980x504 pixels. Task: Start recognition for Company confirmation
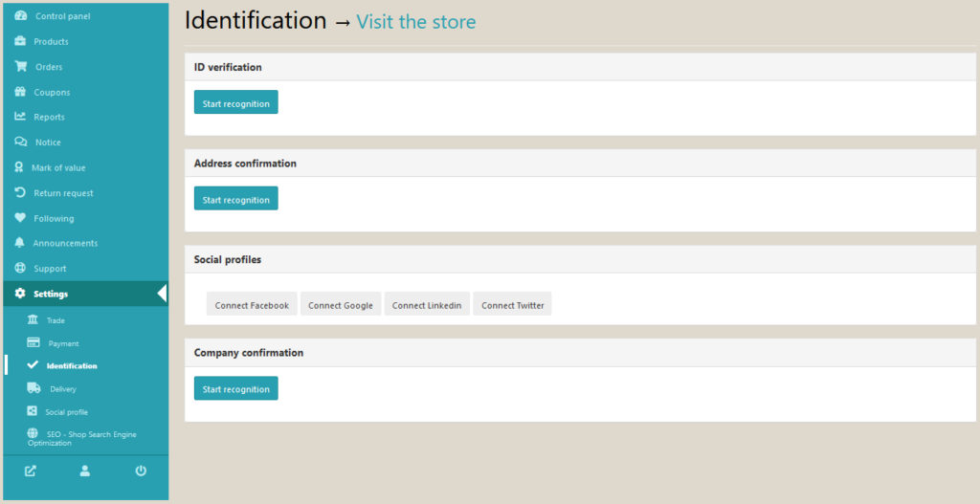point(235,389)
